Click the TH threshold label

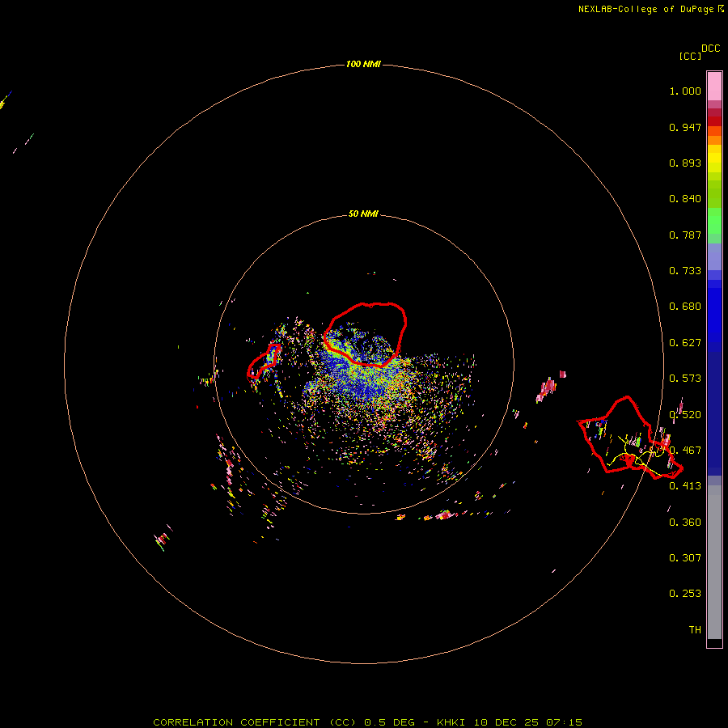[x=695, y=630]
